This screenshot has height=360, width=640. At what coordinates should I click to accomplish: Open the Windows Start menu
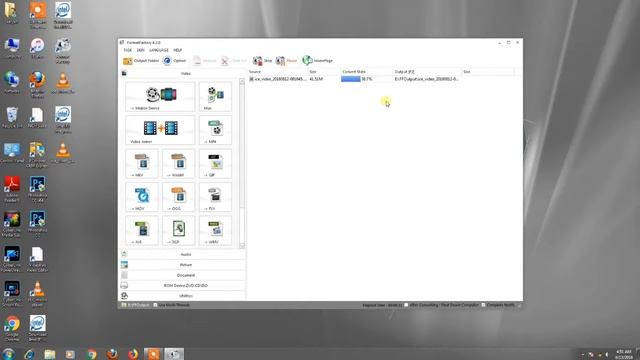coord(8,354)
